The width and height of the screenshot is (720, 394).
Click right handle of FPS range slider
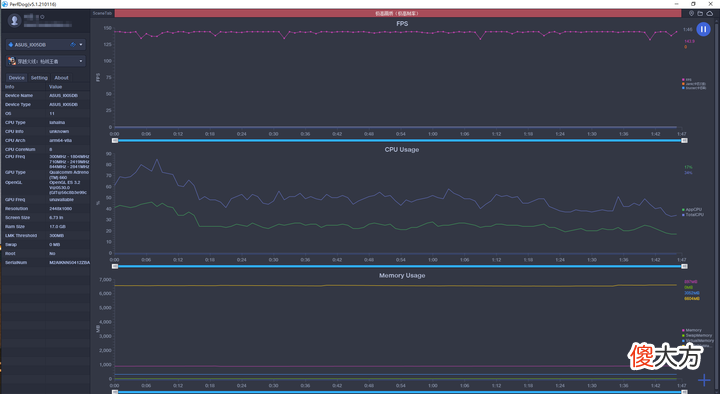point(684,141)
